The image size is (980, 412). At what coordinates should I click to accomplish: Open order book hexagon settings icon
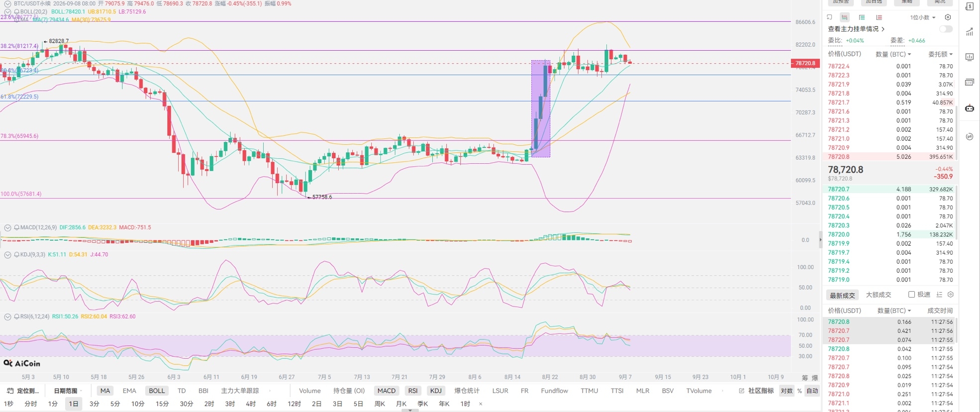(948, 17)
